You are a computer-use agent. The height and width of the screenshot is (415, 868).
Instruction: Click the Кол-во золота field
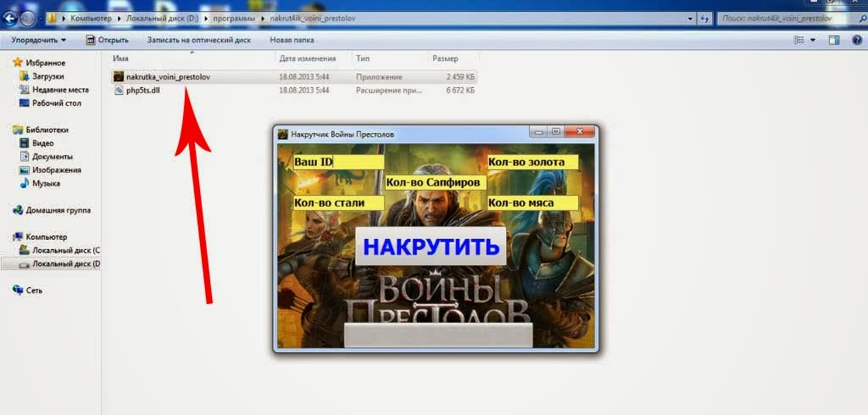[532, 162]
